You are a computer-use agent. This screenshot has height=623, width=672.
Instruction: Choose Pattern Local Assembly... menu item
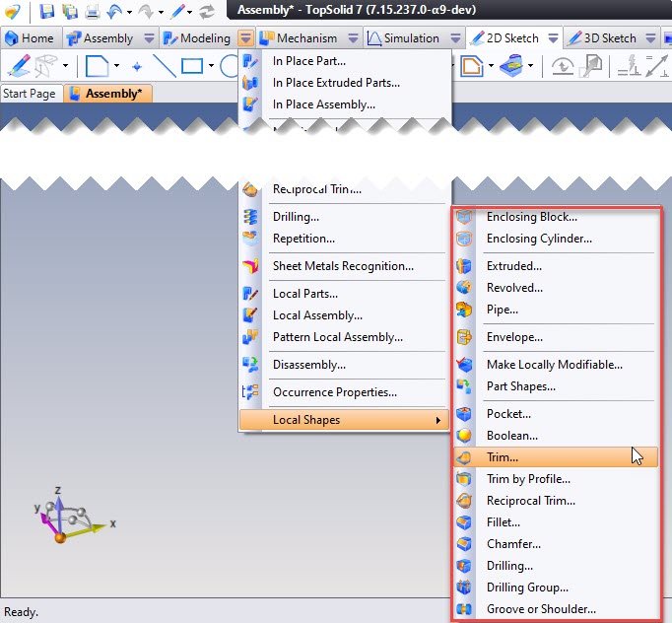tap(345, 337)
